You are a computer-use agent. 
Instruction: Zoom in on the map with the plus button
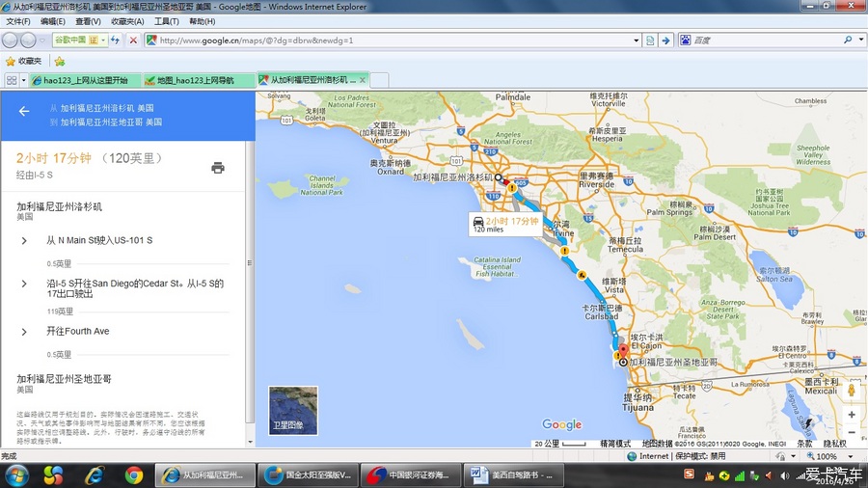pyautogui.click(x=852, y=415)
